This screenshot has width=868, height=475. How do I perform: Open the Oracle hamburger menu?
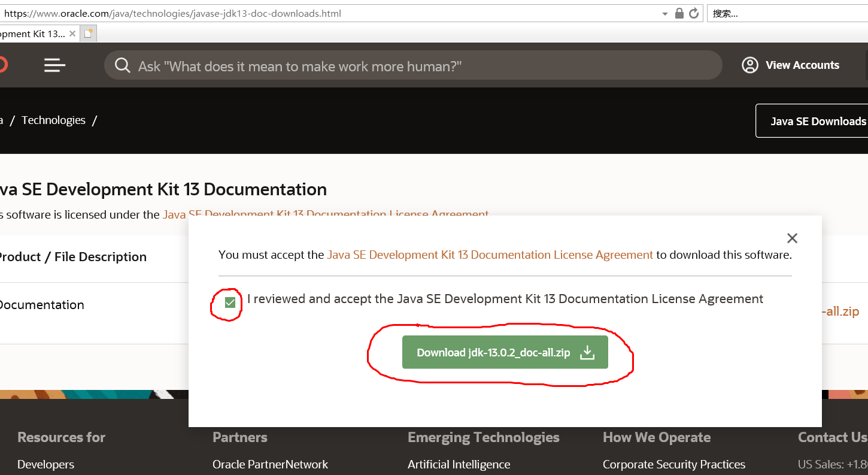point(54,65)
